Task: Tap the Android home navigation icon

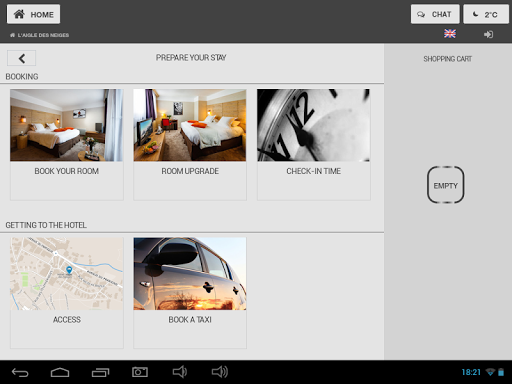Action: 60,372
